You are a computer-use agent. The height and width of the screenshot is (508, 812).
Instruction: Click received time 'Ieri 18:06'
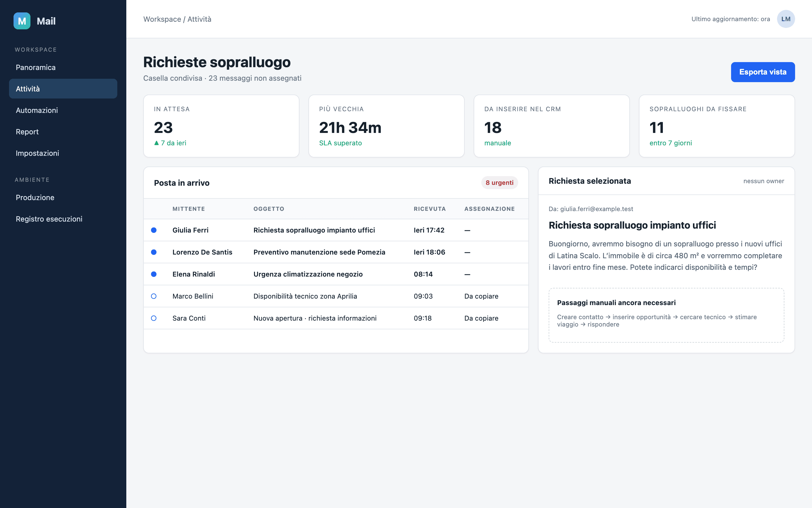(x=429, y=252)
